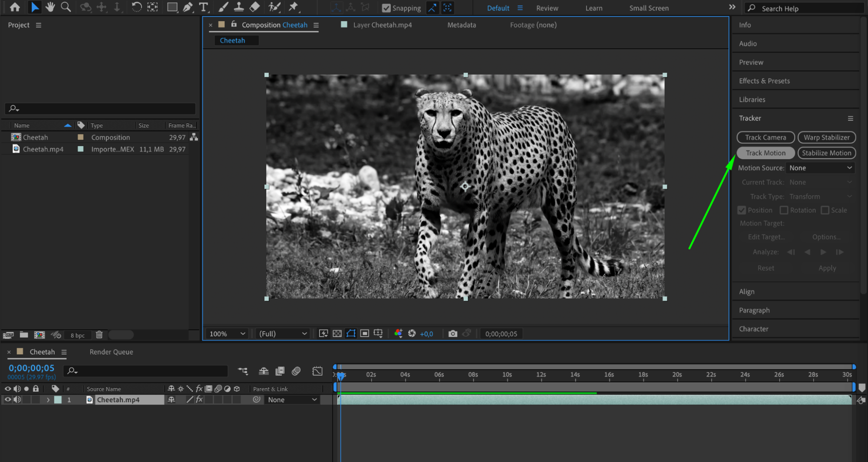
Task: Enable the Rotation checkbox in Tracker
Action: coord(784,210)
